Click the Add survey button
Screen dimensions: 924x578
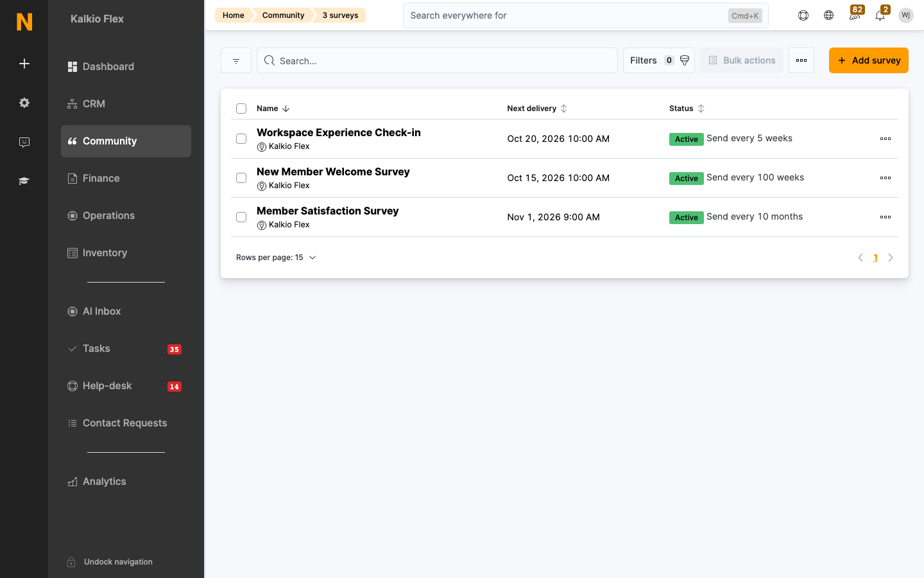pos(869,60)
